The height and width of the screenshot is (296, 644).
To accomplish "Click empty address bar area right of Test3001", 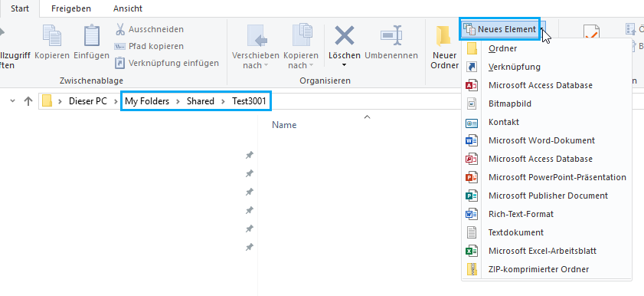I will (365, 101).
